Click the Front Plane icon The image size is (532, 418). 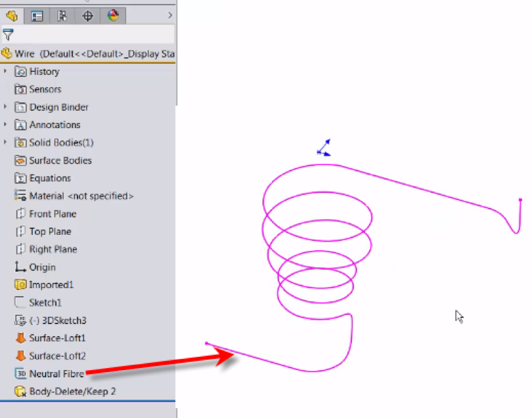(20, 213)
